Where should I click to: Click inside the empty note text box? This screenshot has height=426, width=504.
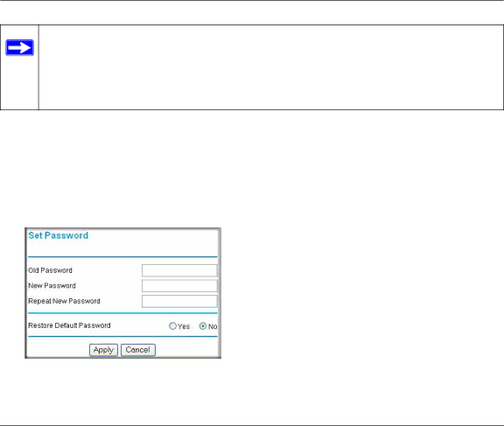coord(271,67)
